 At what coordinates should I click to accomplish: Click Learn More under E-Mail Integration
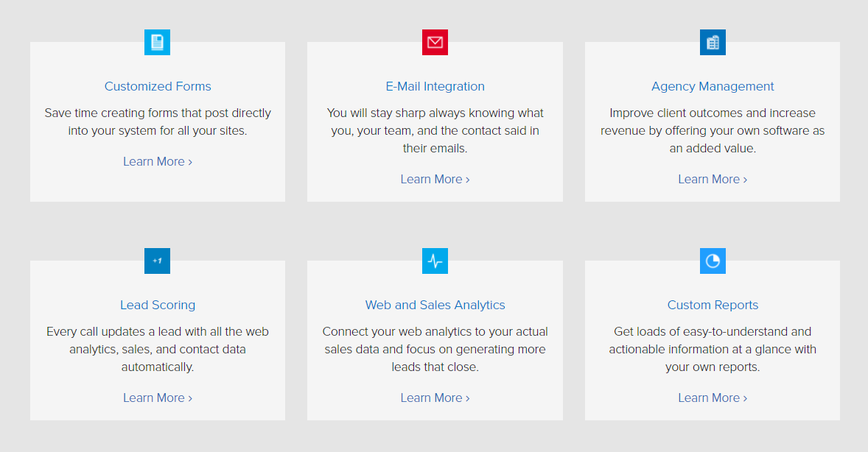tap(435, 179)
